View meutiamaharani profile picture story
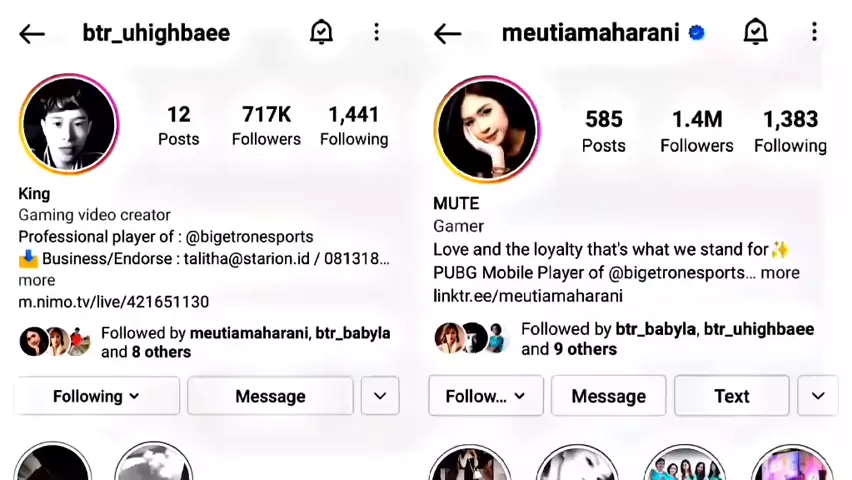Screen dimensions: 852x480 tap(487, 129)
